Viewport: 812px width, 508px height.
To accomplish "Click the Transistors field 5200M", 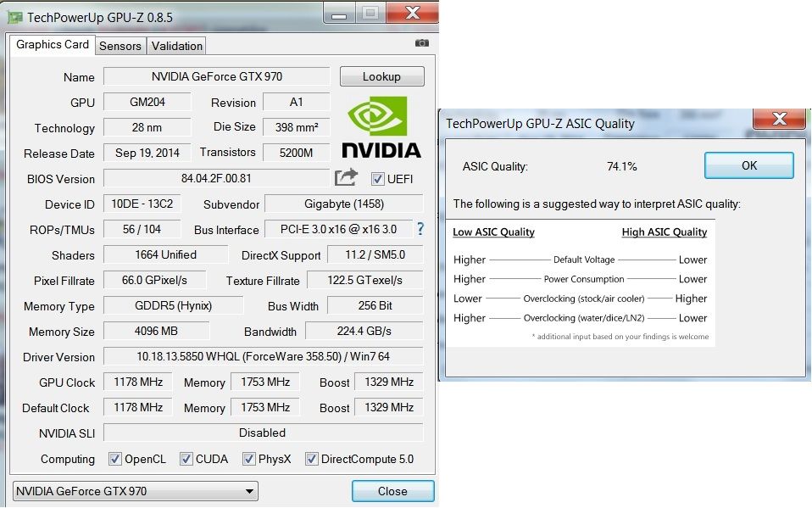I will (x=296, y=153).
